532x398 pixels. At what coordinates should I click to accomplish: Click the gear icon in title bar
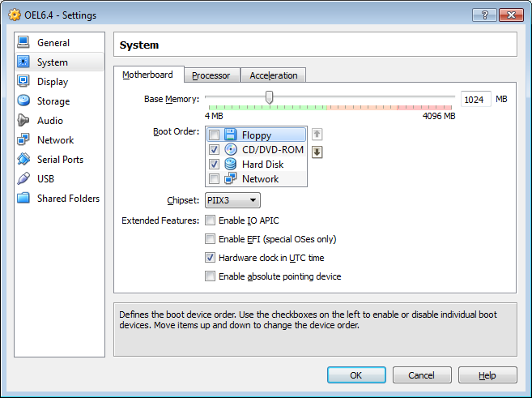15,15
